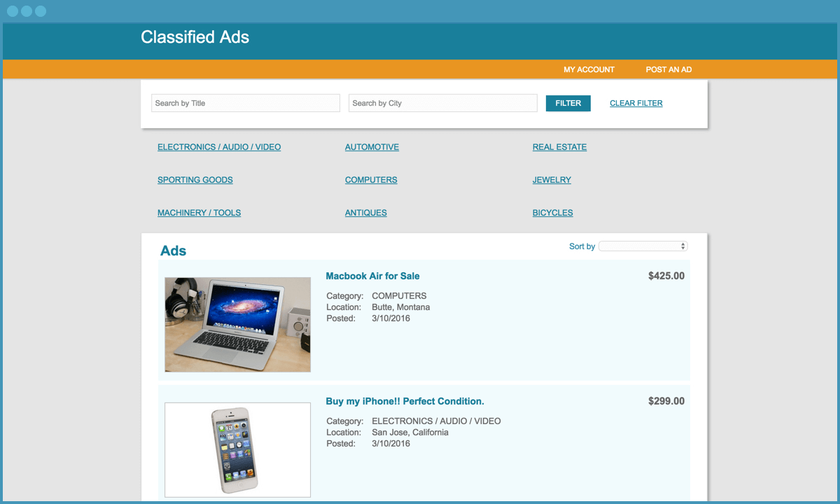Open the Computers category link
The image size is (840, 504).
371,180
